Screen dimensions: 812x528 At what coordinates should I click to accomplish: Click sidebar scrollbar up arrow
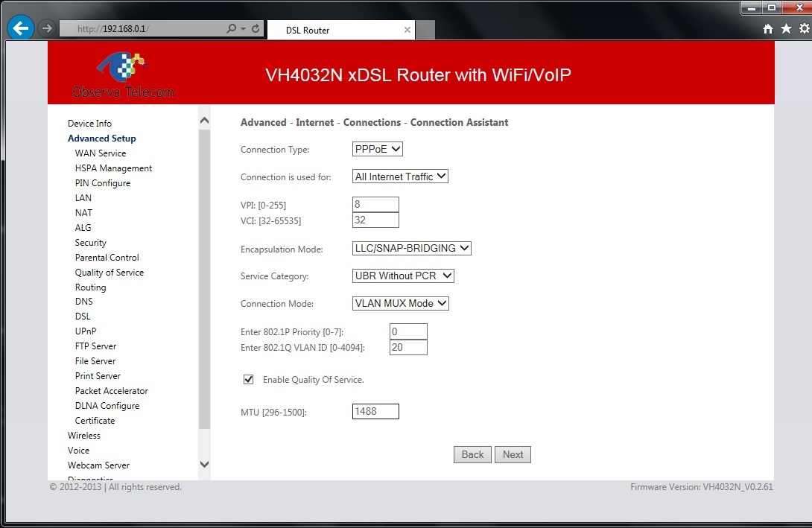pyautogui.click(x=205, y=121)
